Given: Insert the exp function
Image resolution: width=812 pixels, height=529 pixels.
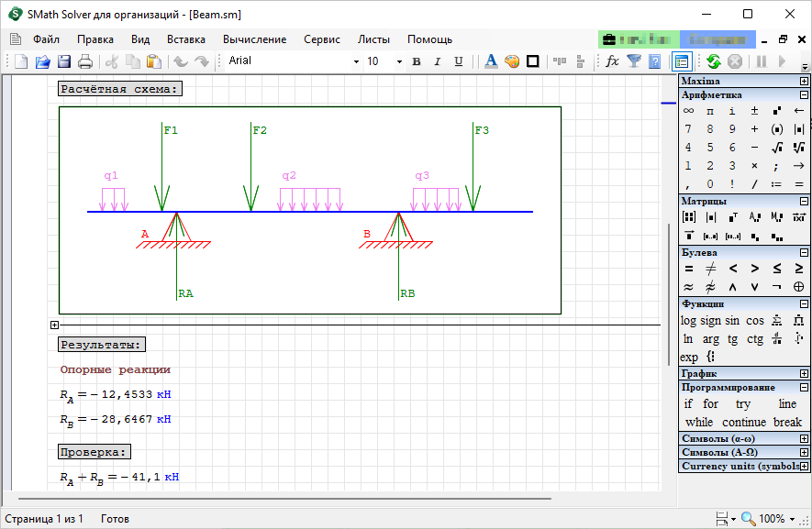Looking at the screenshot, I should click(689, 358).
